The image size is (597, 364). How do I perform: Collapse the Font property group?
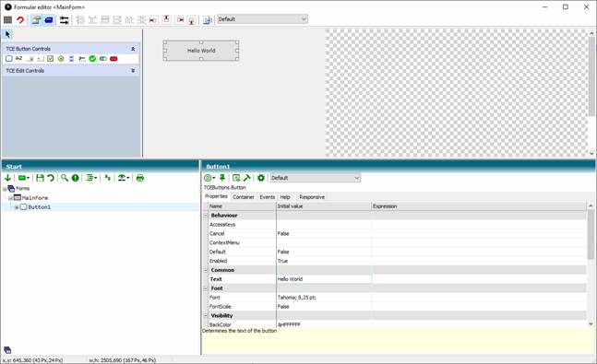[206, 288]
